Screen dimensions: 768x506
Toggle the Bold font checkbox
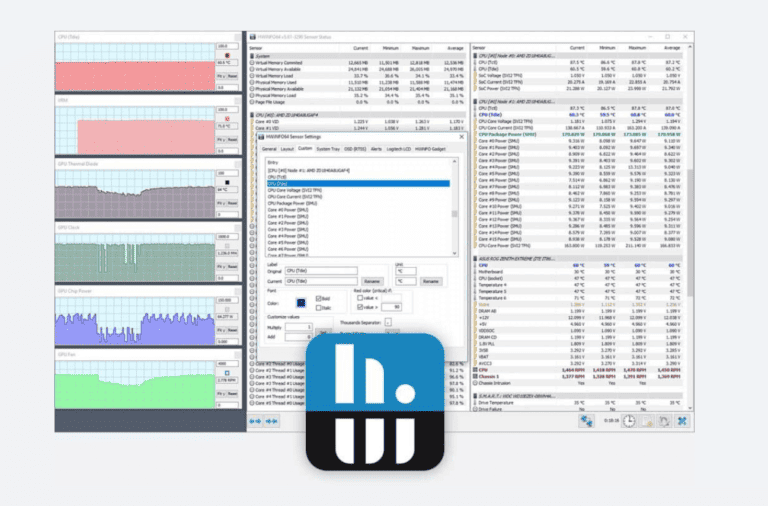coord(318,298)
